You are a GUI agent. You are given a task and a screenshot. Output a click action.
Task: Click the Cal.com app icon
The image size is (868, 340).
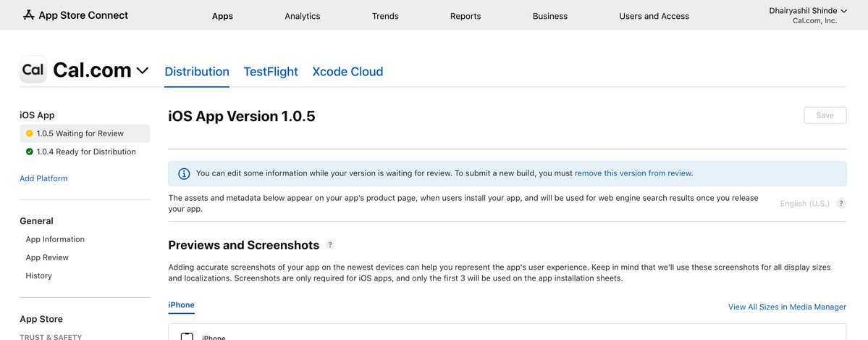point(33,70)
